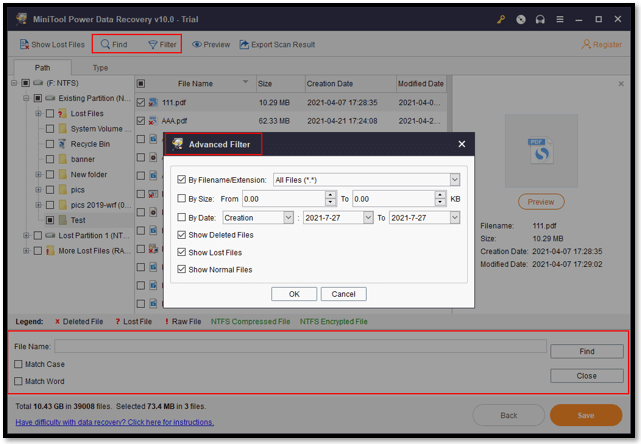Collapse the Existing Partition node
Screen dimensions: 641x444
coord(26,98)
